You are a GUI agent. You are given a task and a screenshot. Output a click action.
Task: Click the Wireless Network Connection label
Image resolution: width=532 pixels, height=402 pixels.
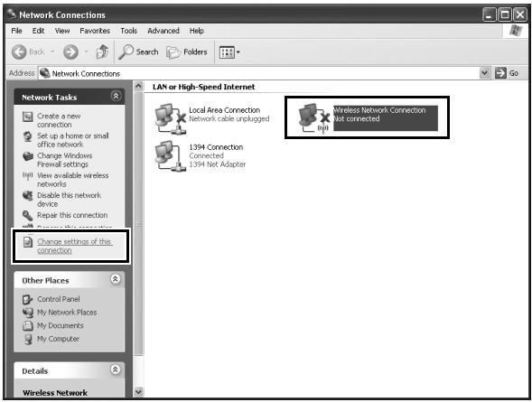tap(379, 110)
